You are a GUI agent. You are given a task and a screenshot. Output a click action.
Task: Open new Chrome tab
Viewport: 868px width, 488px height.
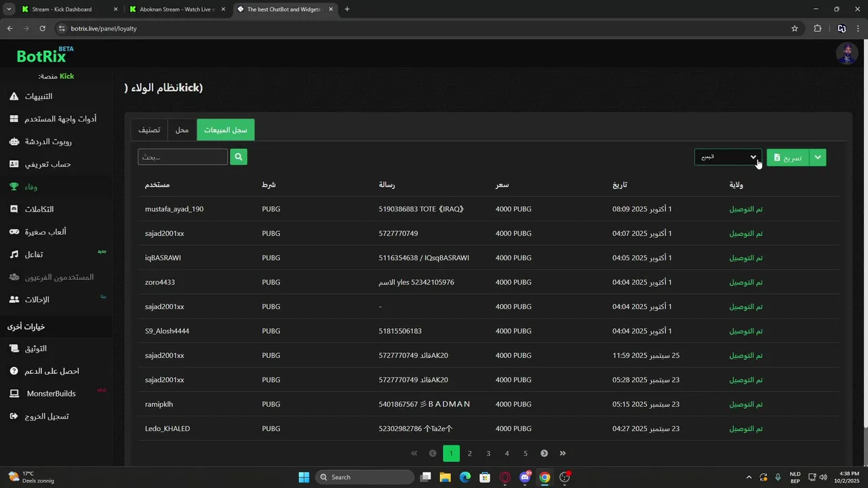coord(347,9)
